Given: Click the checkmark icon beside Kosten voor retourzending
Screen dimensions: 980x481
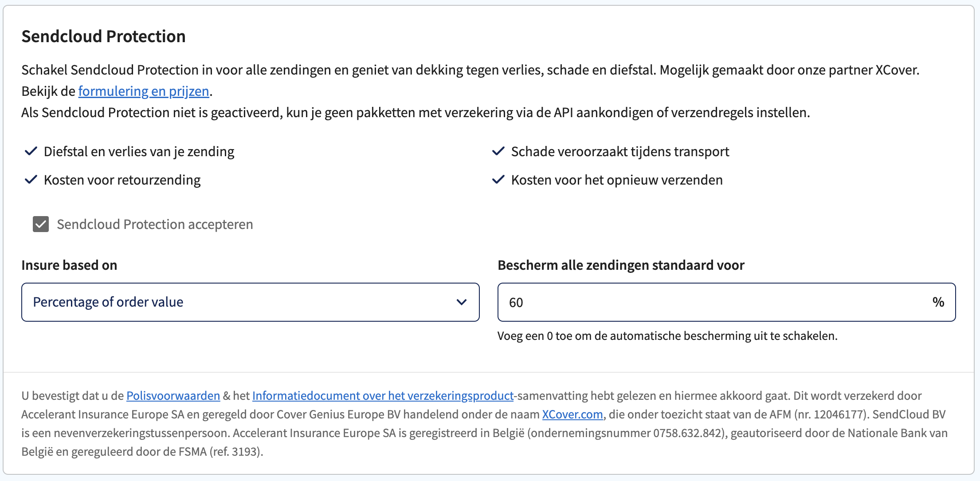Looking at the screenshot, I should [x=31, y=180].
